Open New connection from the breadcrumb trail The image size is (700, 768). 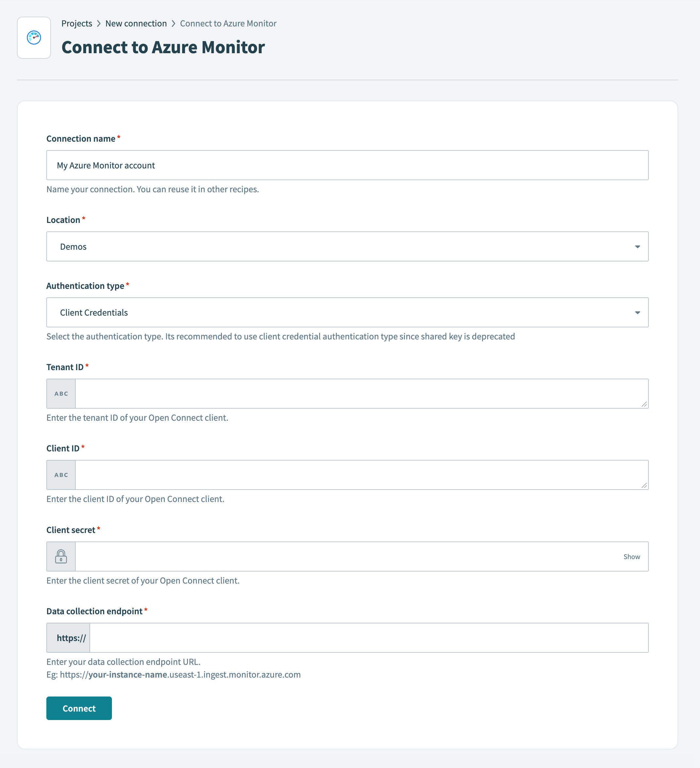click(x=136, y=23)
